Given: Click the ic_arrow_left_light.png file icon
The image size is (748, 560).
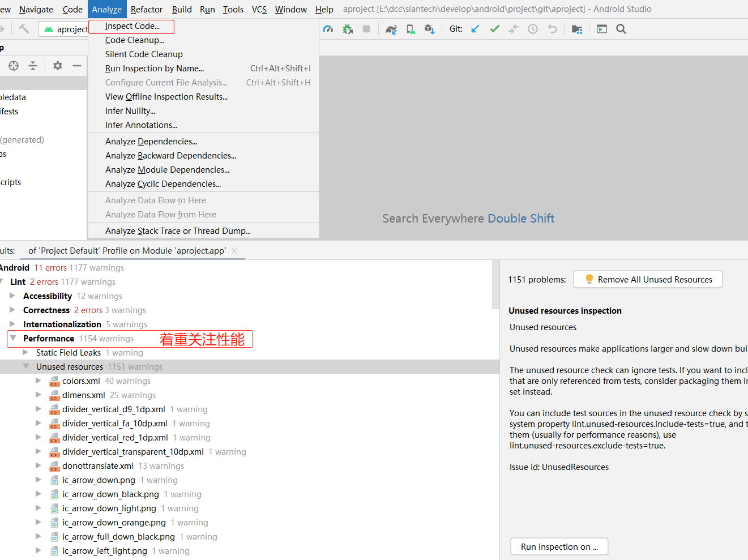Looking at the screenshot, I should 54,551.
